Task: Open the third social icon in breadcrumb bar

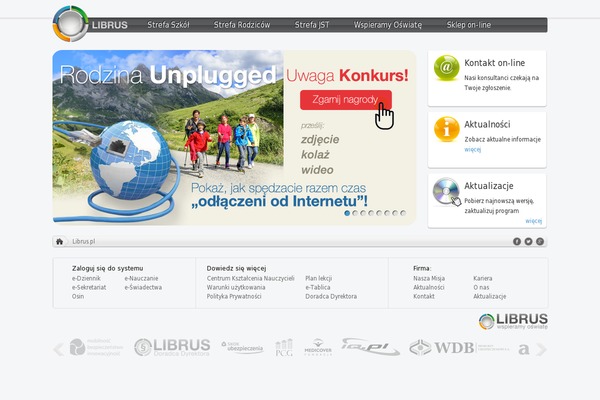Action: (540, 242)
